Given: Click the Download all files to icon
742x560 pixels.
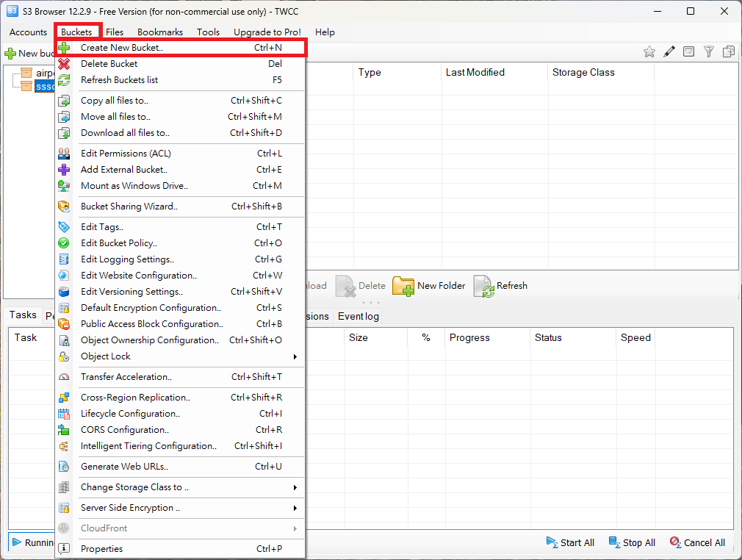Looking at the screenshot, I should [x=64, y=133].
